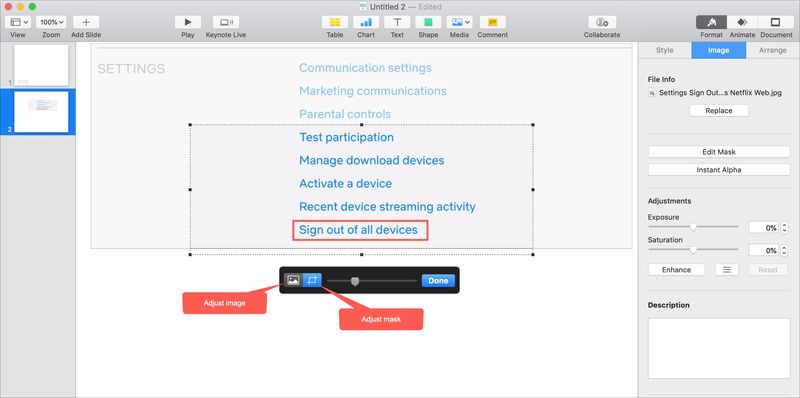Image resolution: width=800 pixels, height=398 pixels.
Task: Select slide 2 thumbnail
Action: (x=41, y=112)
